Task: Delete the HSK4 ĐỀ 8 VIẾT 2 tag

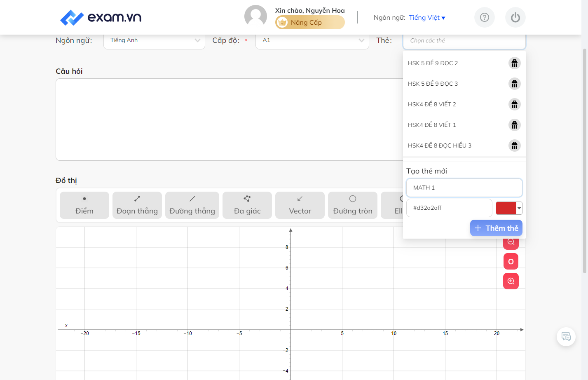Action: pos(515,104)
